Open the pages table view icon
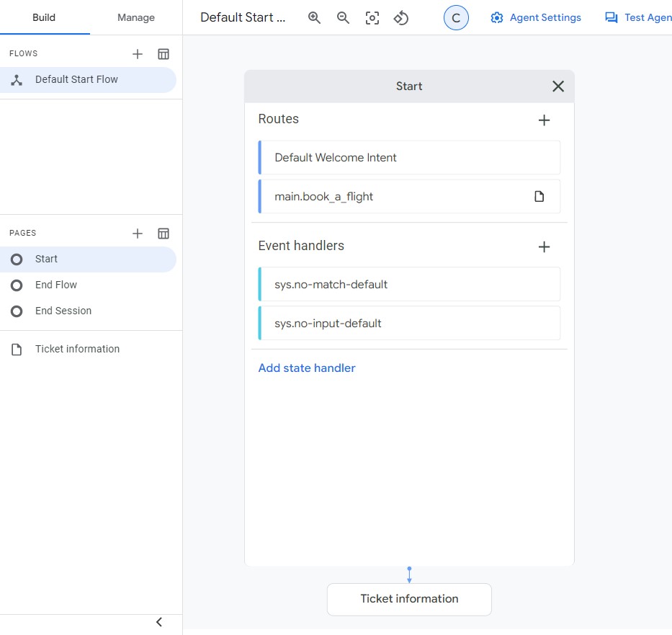672x635 pixels. pyautogui.click(x=163, y=234)
